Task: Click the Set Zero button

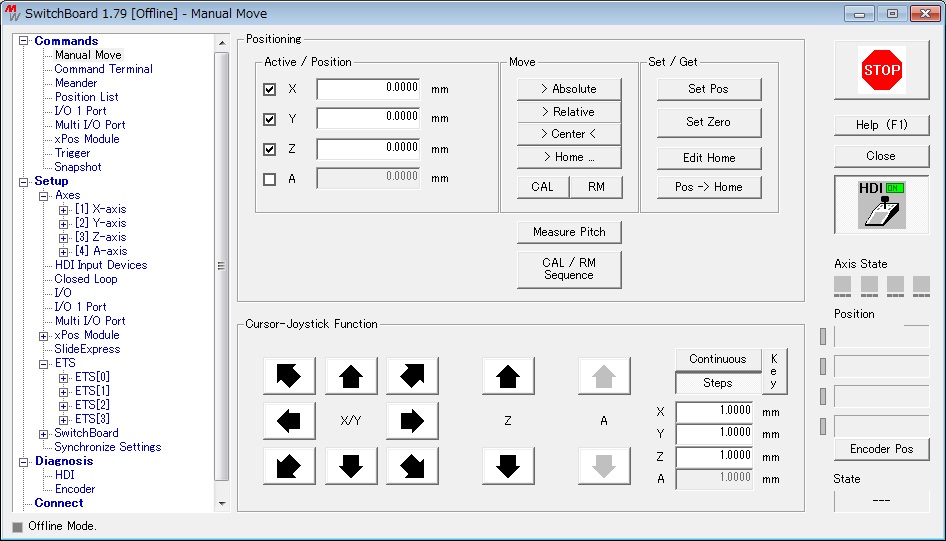Action: [x=709, y=122]
